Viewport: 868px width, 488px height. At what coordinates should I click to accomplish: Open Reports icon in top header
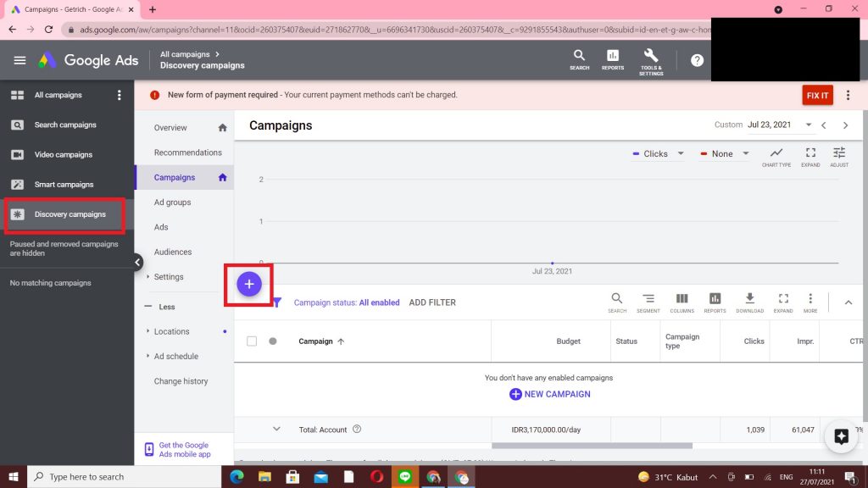click(x=613, y=60)
